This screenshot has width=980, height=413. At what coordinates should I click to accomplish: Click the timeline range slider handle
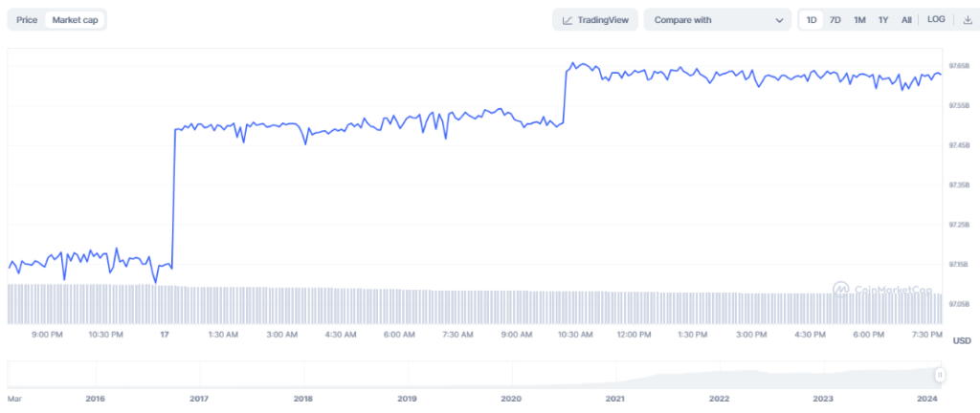tap(940, 375)
